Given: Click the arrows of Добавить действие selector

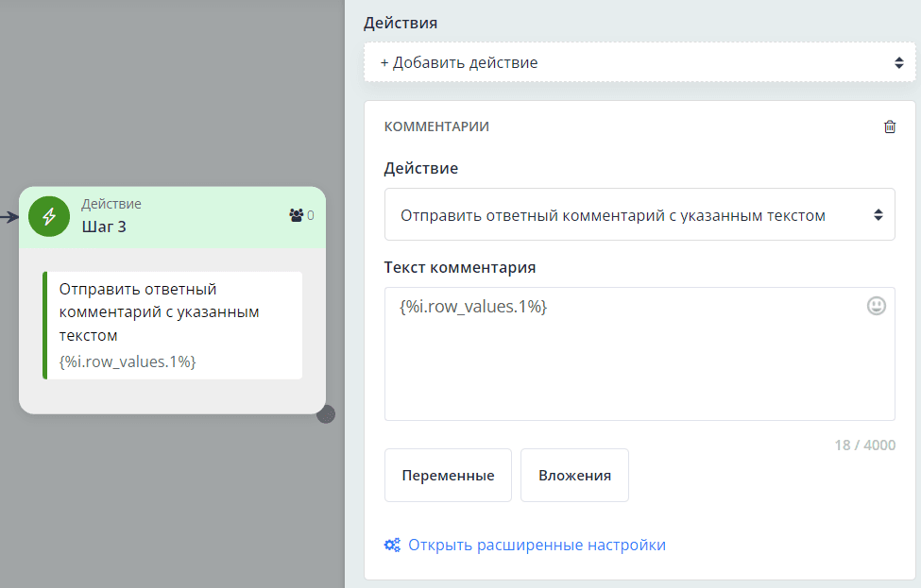Looking at the screenshot, I should [x=898, y=62].
